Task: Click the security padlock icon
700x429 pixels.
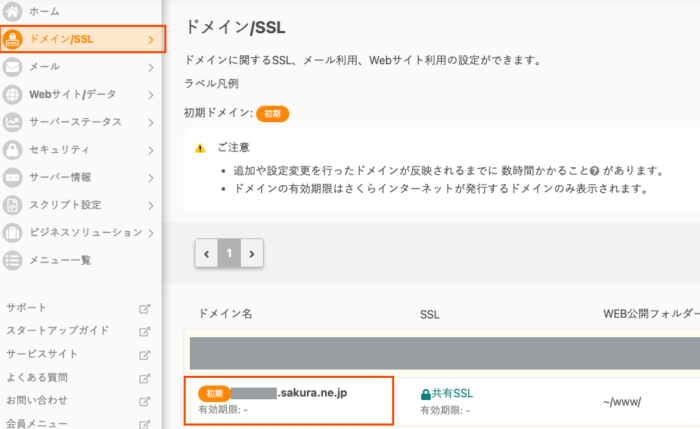Action: click(13, 150)
